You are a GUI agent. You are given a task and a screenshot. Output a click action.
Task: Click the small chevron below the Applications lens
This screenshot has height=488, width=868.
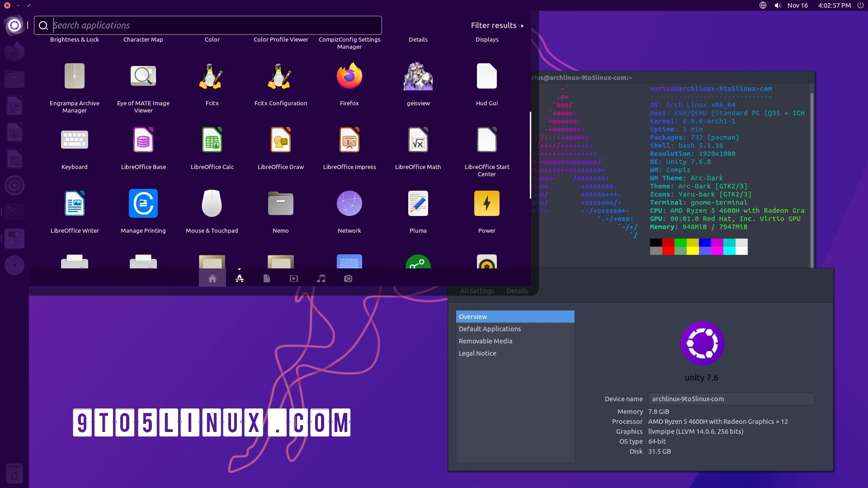(240, 269)
